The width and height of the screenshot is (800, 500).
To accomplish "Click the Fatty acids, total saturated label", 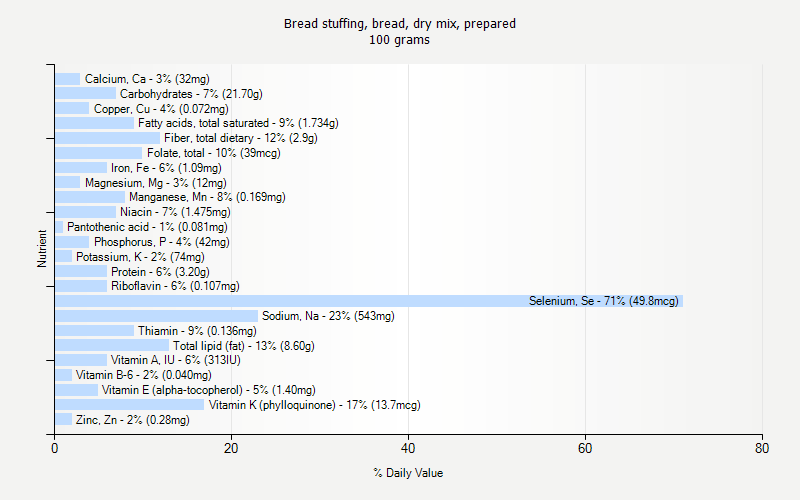I will [238, 123].
